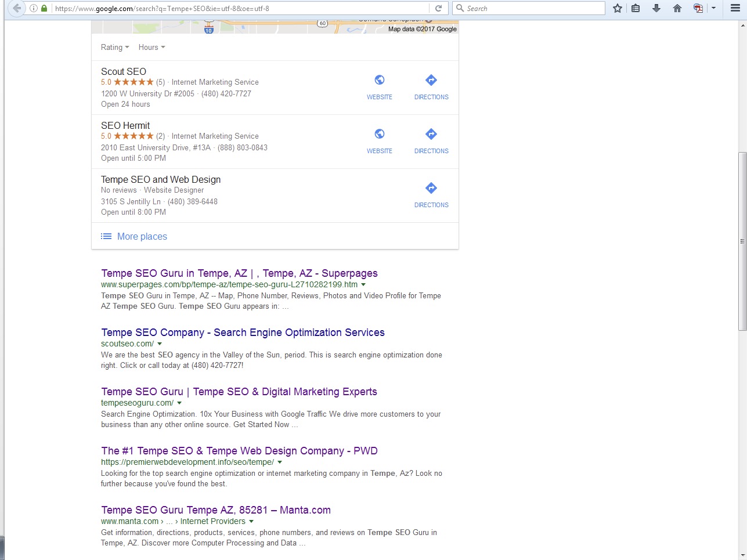Open the downloads arrow icon
The height and width of the screenshot is (560, 747).
[x=656, y=8]
